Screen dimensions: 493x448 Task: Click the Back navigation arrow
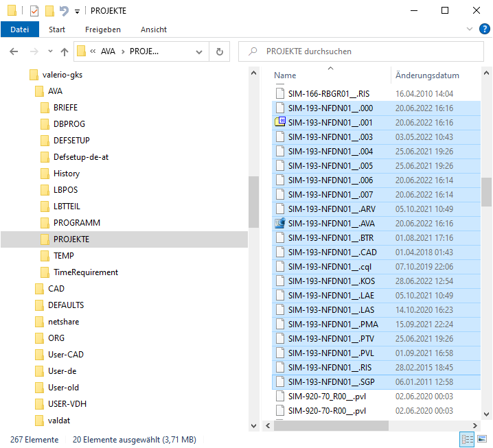14,51
